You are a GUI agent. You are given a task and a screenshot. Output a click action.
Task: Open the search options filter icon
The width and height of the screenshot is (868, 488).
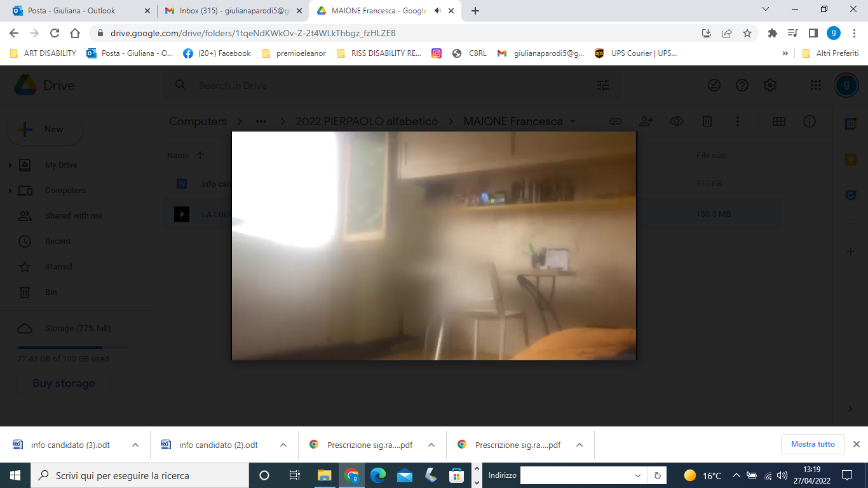coord(603,85)
